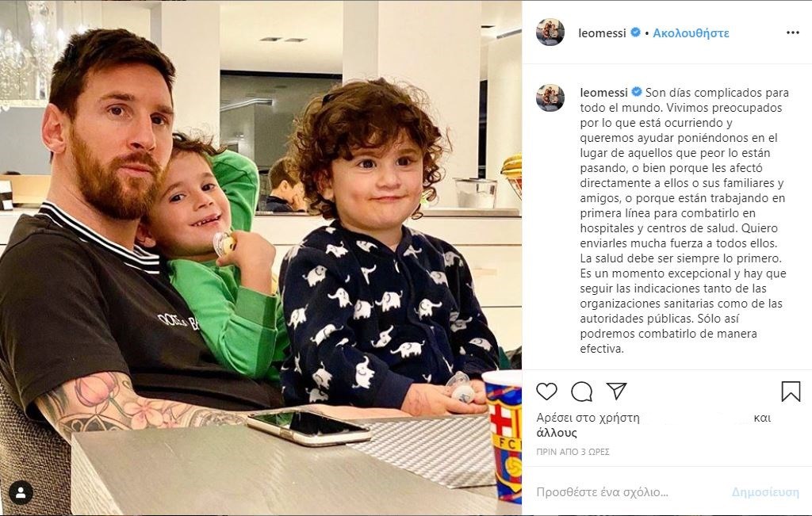Click the Ακολουθήστε follow button
The height and width of the screenshot is (516, 812).
[691, 33]
